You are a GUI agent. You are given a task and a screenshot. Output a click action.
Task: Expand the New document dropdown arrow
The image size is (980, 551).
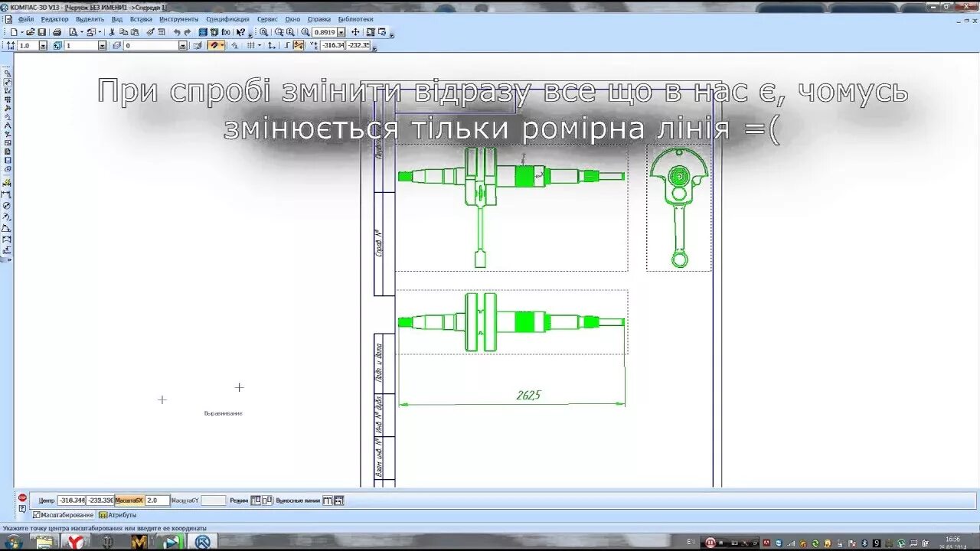(21, 32)
